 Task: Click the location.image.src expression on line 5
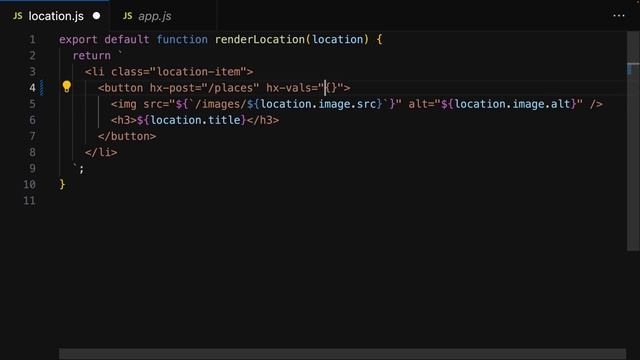pos(318,104)
